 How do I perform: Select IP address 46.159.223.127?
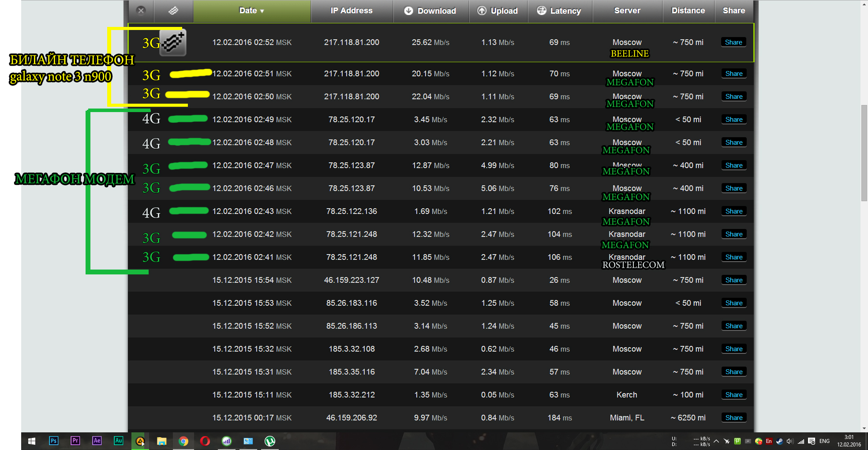(352, 280)
